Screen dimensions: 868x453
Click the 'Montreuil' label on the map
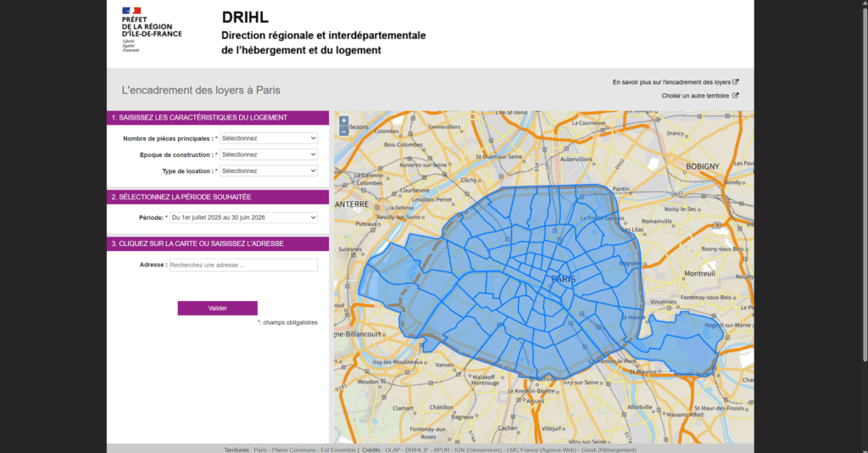(699, 273)
